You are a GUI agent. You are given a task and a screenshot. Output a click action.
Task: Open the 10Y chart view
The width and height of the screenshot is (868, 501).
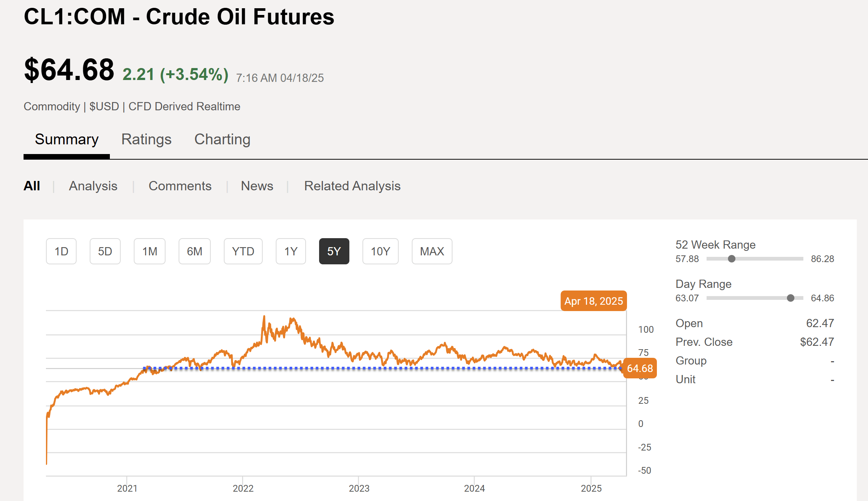[x=380, y=251]
